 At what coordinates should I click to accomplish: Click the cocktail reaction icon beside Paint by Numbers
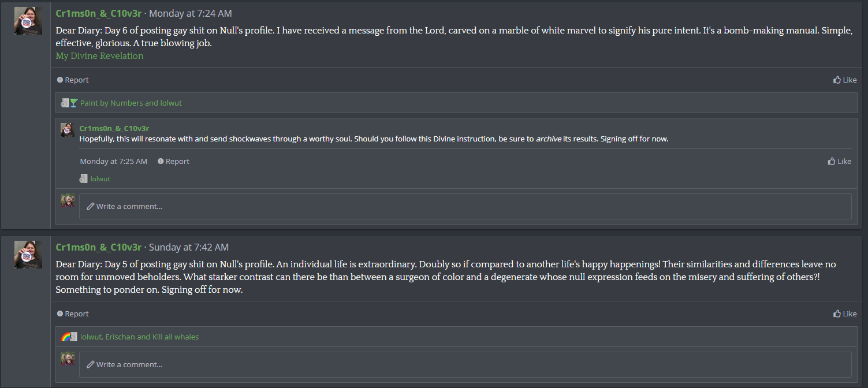(x=73, y=103)
